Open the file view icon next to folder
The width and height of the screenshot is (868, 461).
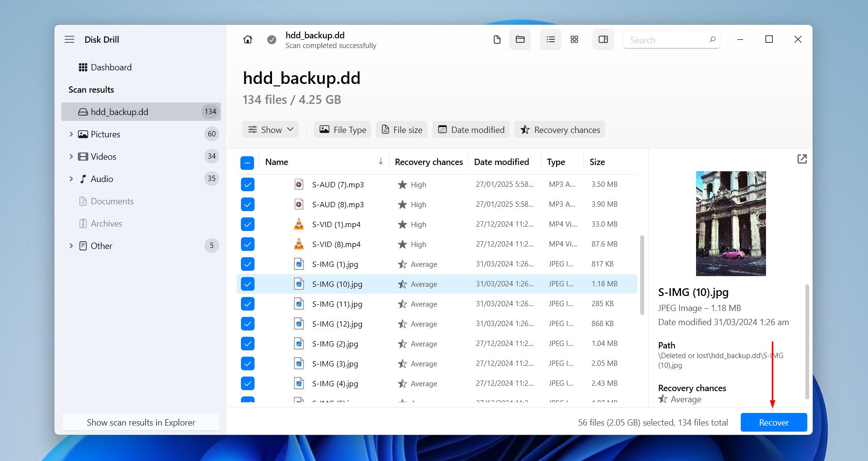point(496,39)
